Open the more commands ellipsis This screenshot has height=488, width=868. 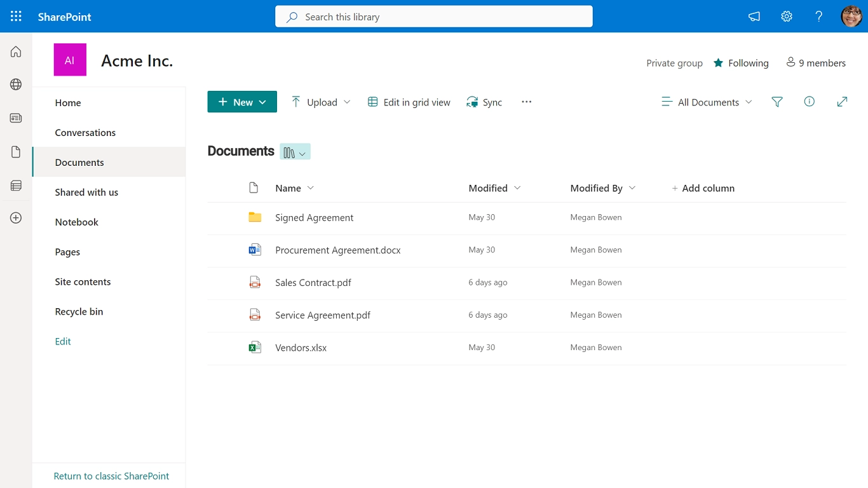point(526,102)
